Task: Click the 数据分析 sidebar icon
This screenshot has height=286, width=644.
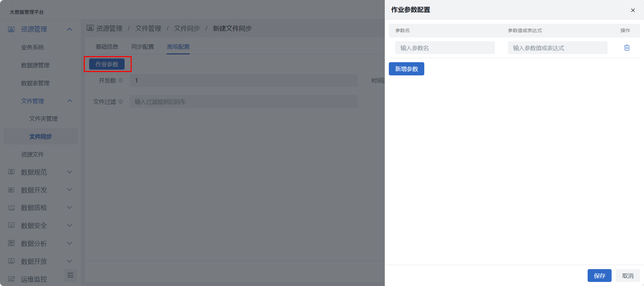Action: [11, 243]
